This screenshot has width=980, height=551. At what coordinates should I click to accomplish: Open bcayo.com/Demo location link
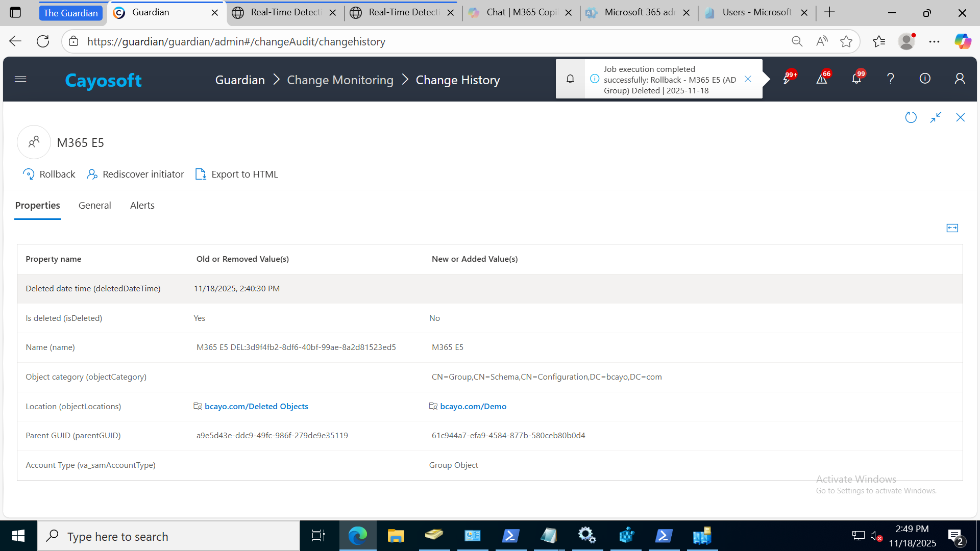(x=473, y=407)
